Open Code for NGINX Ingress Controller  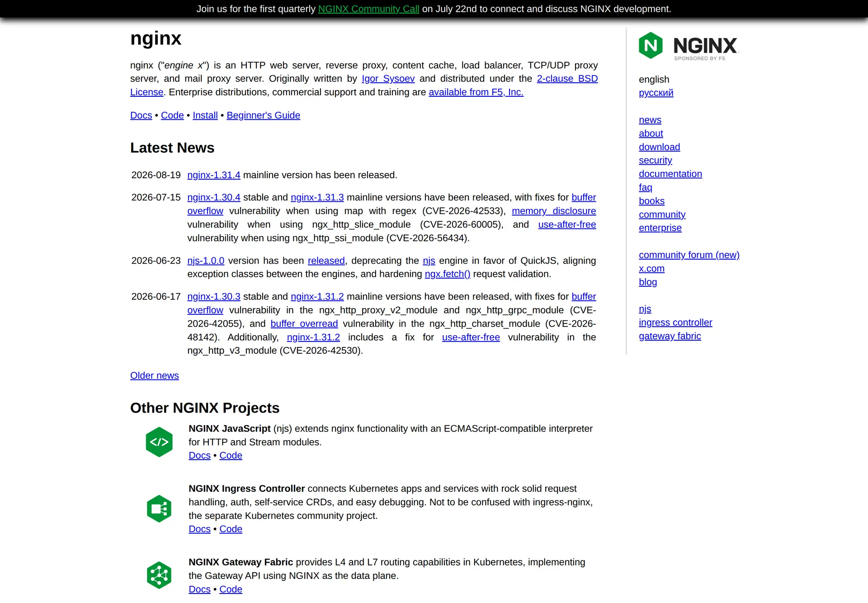pos(231,529)
